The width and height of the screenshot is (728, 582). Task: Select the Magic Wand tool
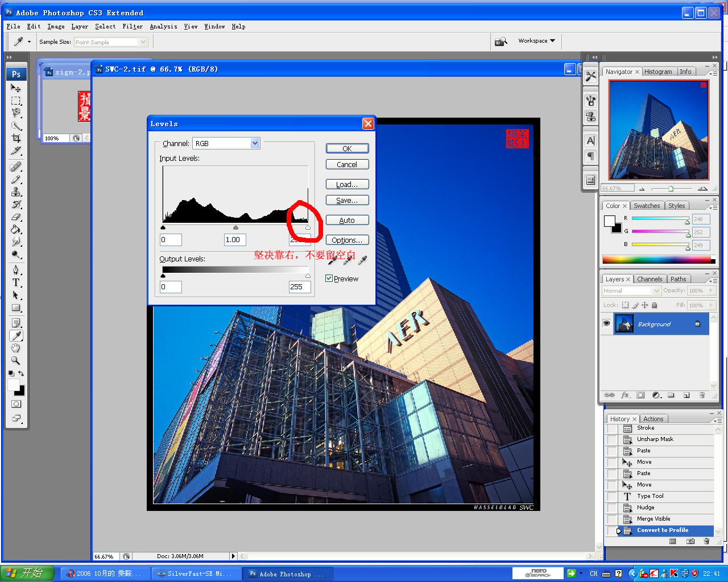coord(16,126)
